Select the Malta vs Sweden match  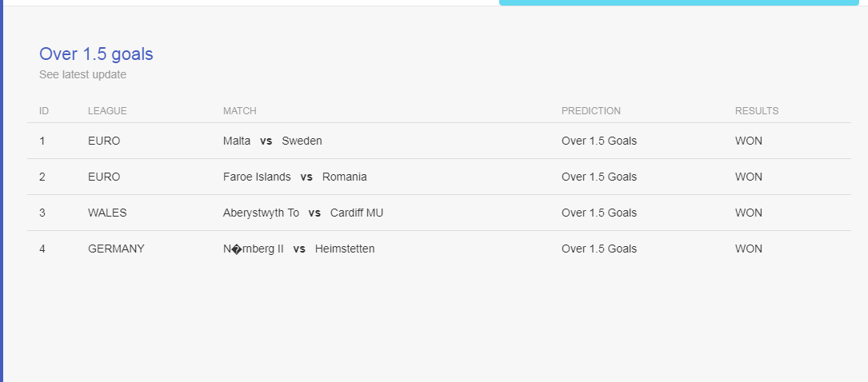point(272,141)
